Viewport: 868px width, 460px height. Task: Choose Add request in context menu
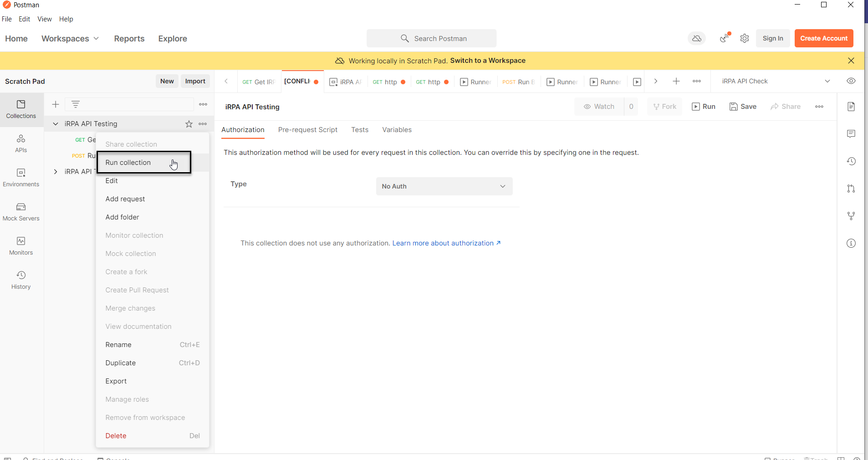[x=153, y=199]
